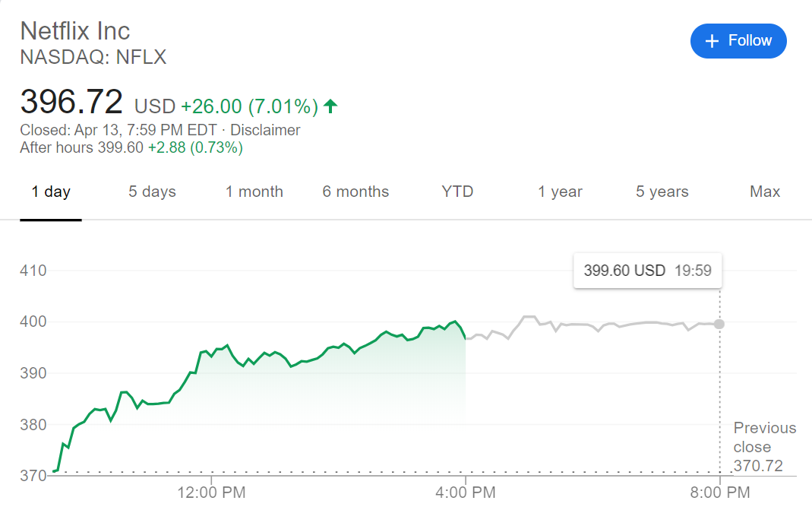Click the 396.72 price figure
The height and width of the screenshot is (510, 812).
tap(71, 102)
